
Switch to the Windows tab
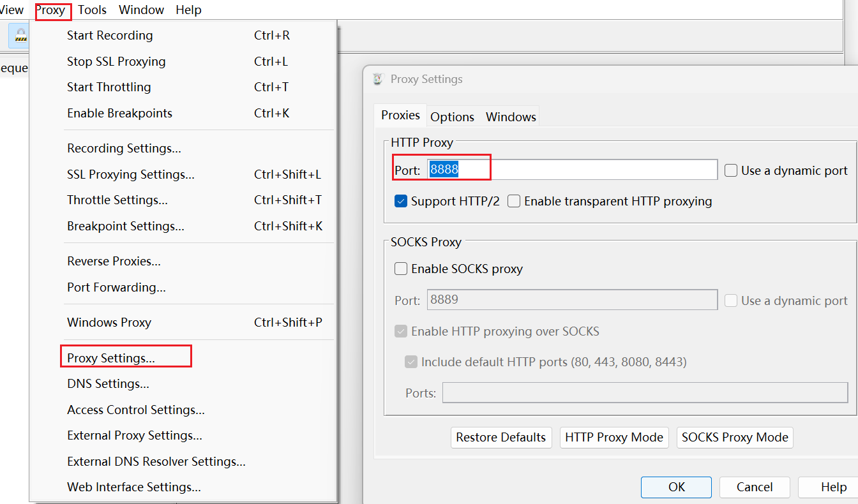pos(511,117)
